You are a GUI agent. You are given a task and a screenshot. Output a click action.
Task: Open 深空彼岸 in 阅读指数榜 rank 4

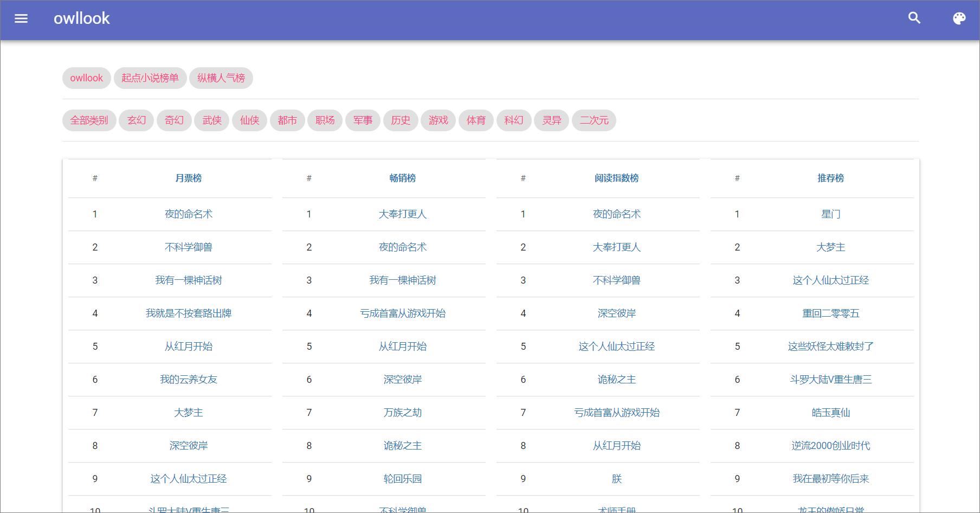click(x=617, y=313)
